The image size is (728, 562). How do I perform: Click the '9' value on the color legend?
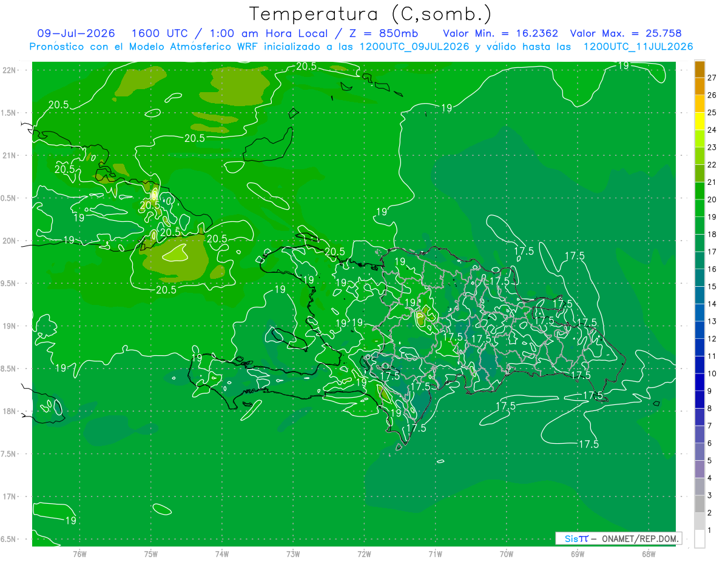point(710,391)
